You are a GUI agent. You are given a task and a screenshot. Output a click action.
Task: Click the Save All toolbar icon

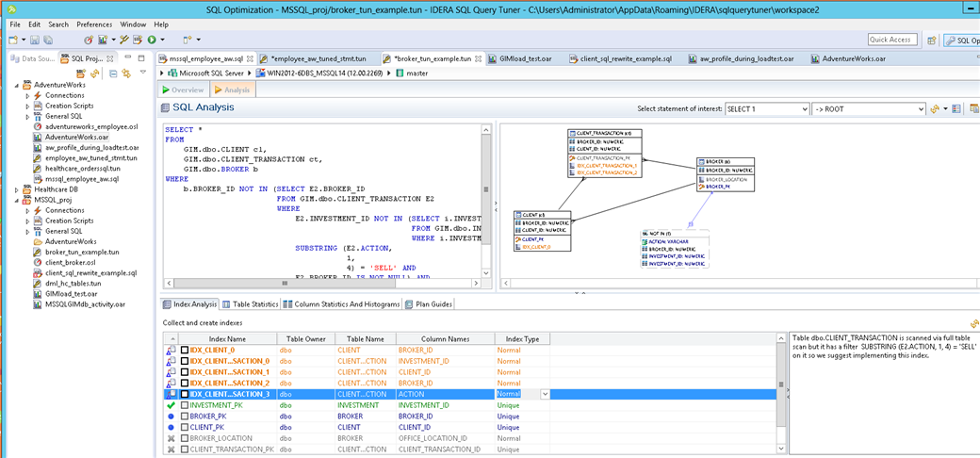click(48, 40)
